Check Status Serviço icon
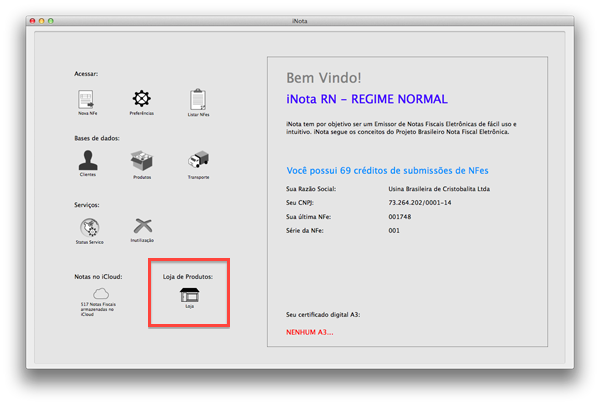600x405 pixels. (x=90, y=228)
